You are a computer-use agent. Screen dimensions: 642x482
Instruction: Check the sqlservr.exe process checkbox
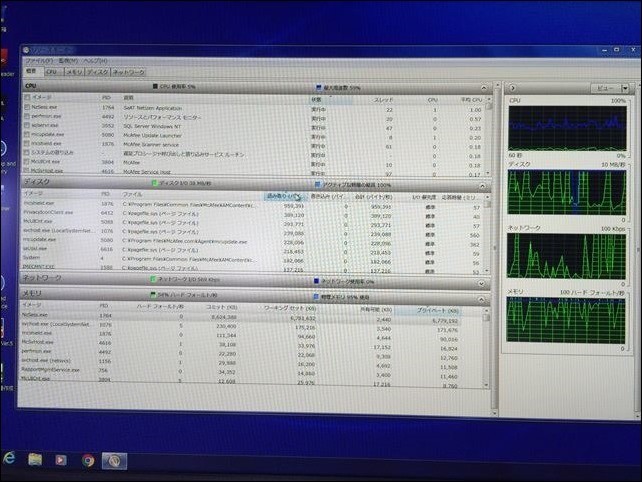tap(27, 125)
